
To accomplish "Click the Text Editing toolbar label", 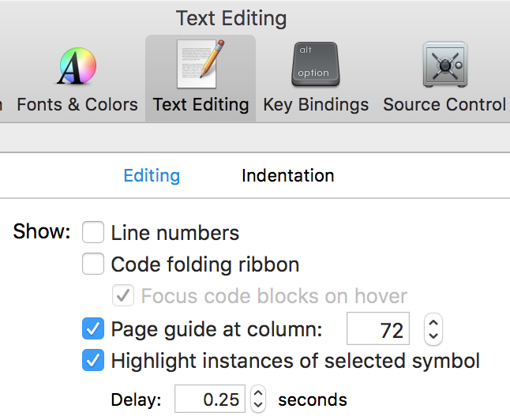I will pyautogui.click(x=201, y=104).
